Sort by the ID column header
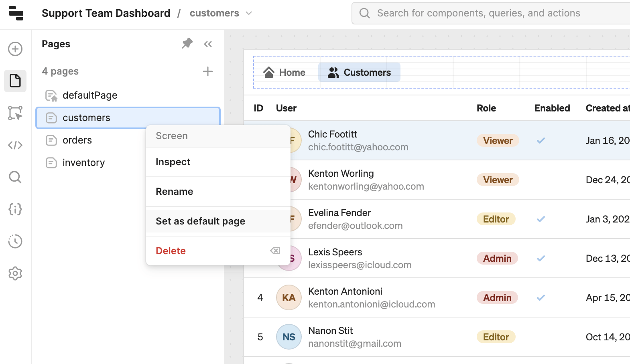630x364 pixels. [258, 108]
